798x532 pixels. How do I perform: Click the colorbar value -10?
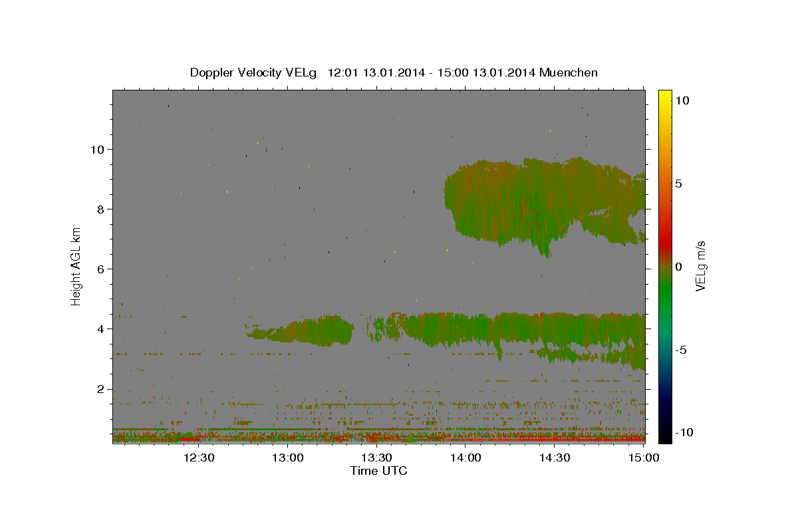click(x=684, y=432)
